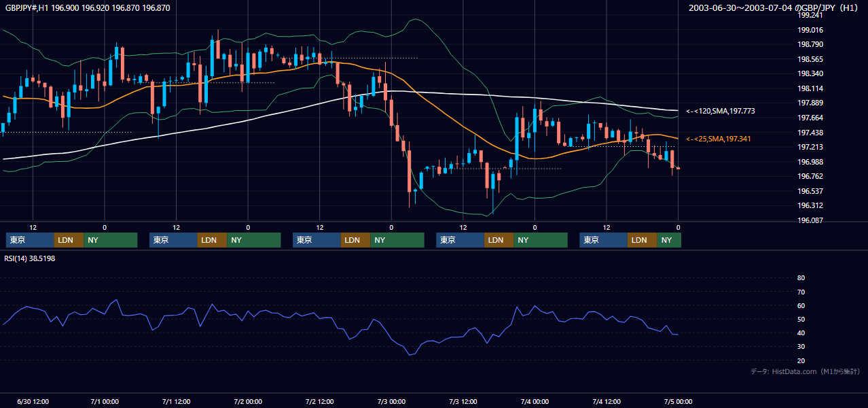Click the last LDN session block
868x408 pixels.
(643, 240)
